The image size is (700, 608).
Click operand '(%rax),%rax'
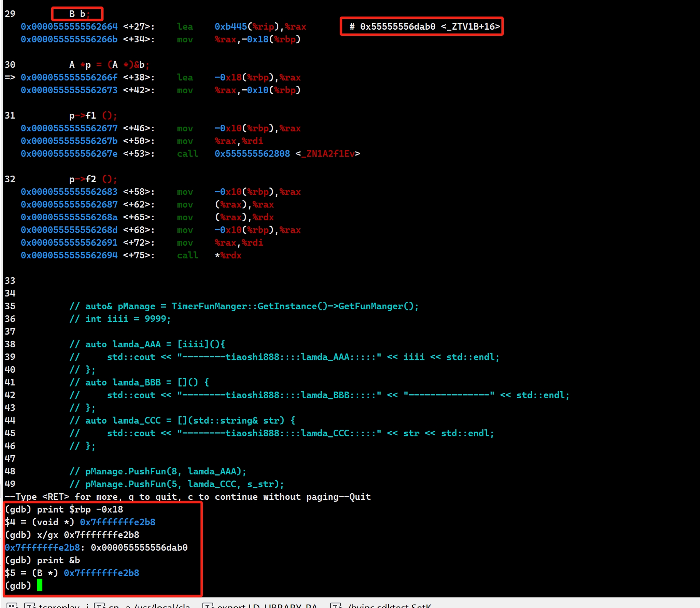click(x=244, y=204)
